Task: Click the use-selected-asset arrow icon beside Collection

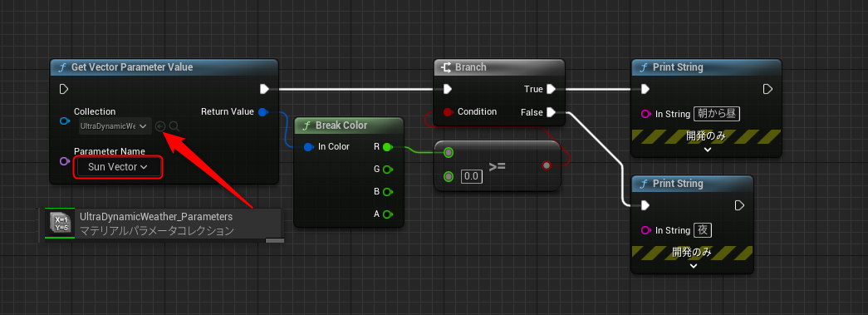Action: [160, 126]
